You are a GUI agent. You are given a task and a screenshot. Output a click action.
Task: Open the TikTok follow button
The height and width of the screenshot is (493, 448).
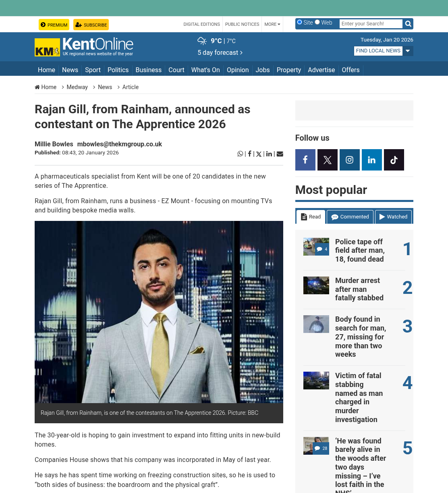click(394, 160)
